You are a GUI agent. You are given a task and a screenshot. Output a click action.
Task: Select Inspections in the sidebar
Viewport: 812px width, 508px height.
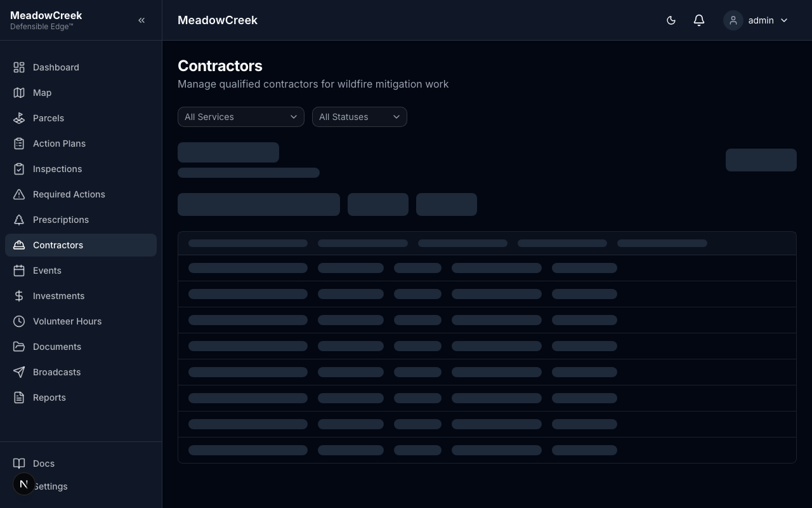(81, 169)
